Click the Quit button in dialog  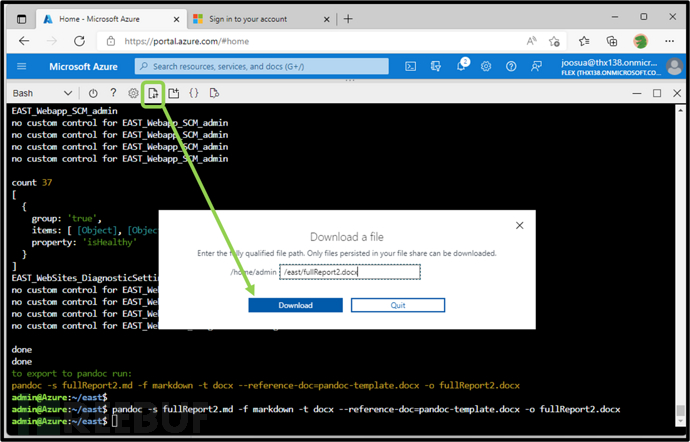coord(397,305)
